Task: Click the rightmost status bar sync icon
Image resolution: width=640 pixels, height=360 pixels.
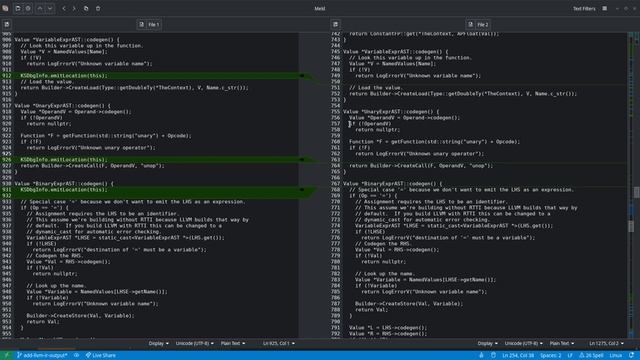Action: point(631,355)
